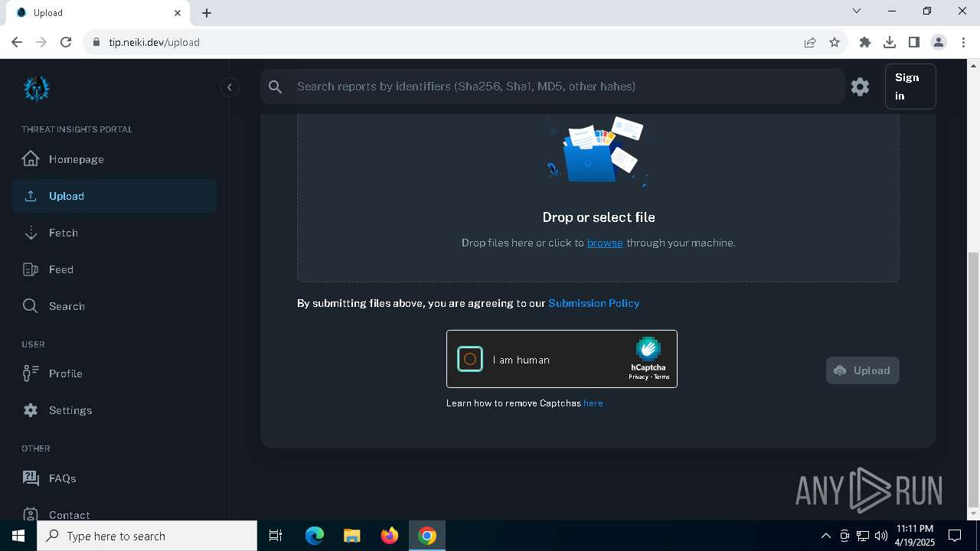The height and width of the screenshot is (551, 980).
Task: Open File Explorer from the taskbar
Action: coord(352,536)
